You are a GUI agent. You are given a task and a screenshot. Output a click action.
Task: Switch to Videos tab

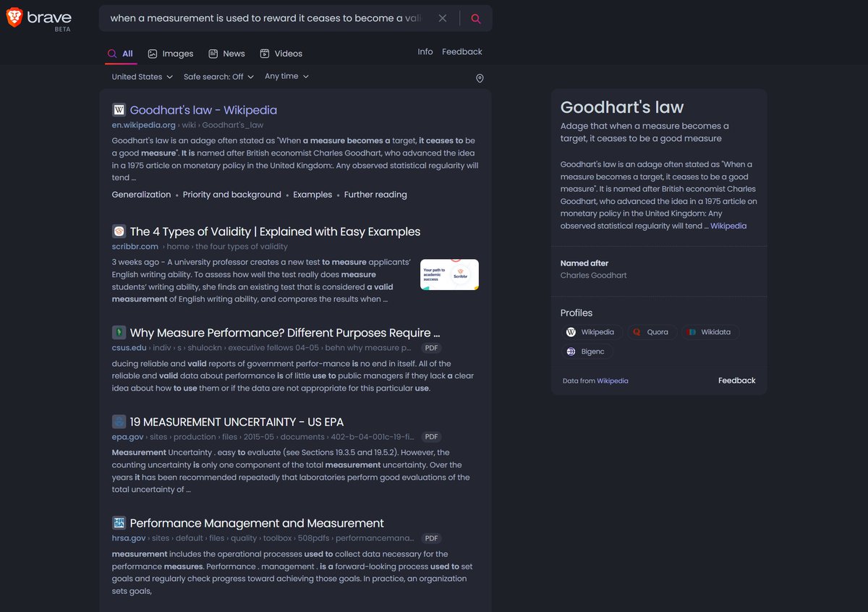(x=281, y=54)
